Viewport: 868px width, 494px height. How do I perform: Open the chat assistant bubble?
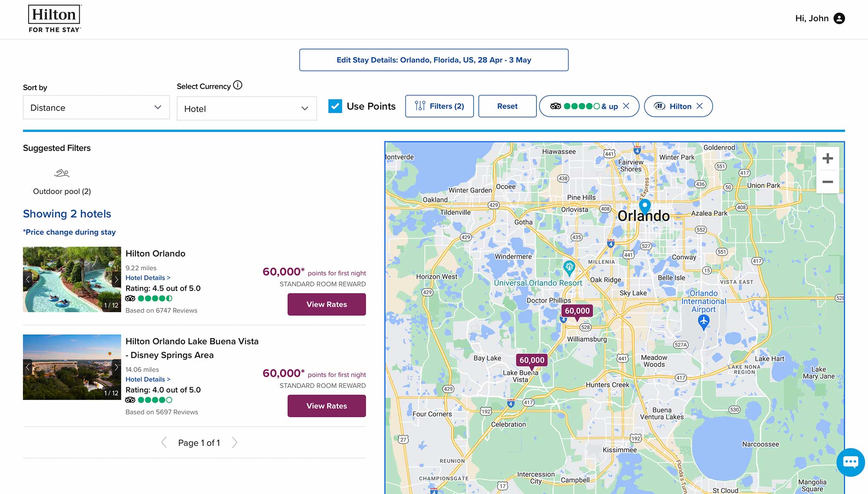(850, 462)
